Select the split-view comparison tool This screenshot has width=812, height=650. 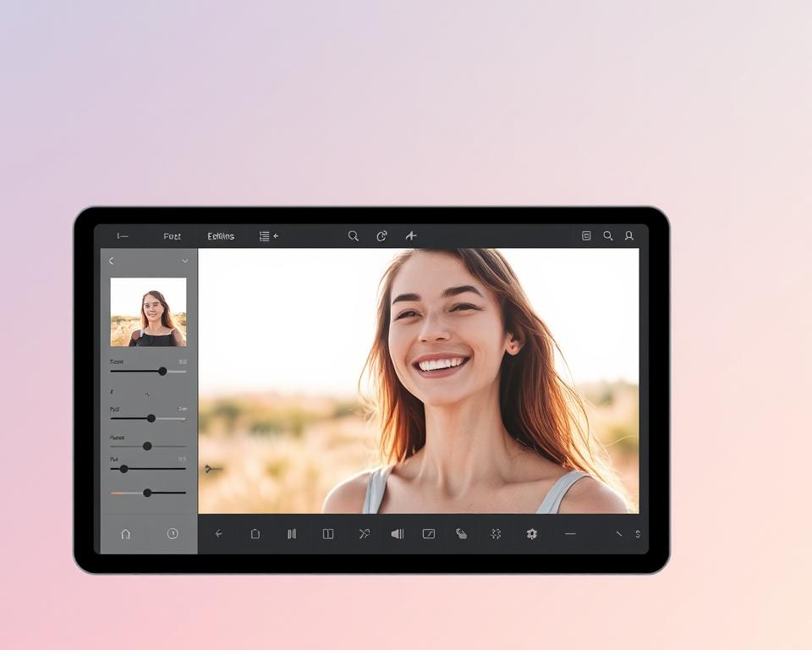(x=327, y=533)
